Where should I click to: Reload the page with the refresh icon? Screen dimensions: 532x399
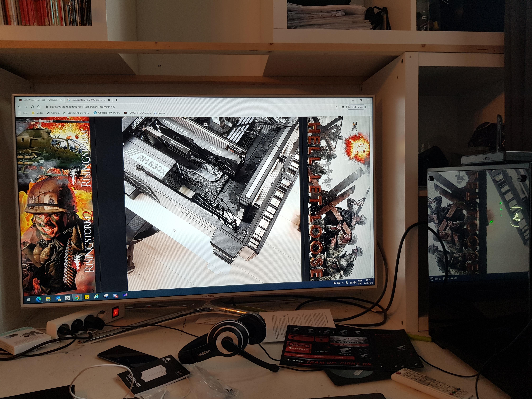pyautogui.click(x=32, y=106)
